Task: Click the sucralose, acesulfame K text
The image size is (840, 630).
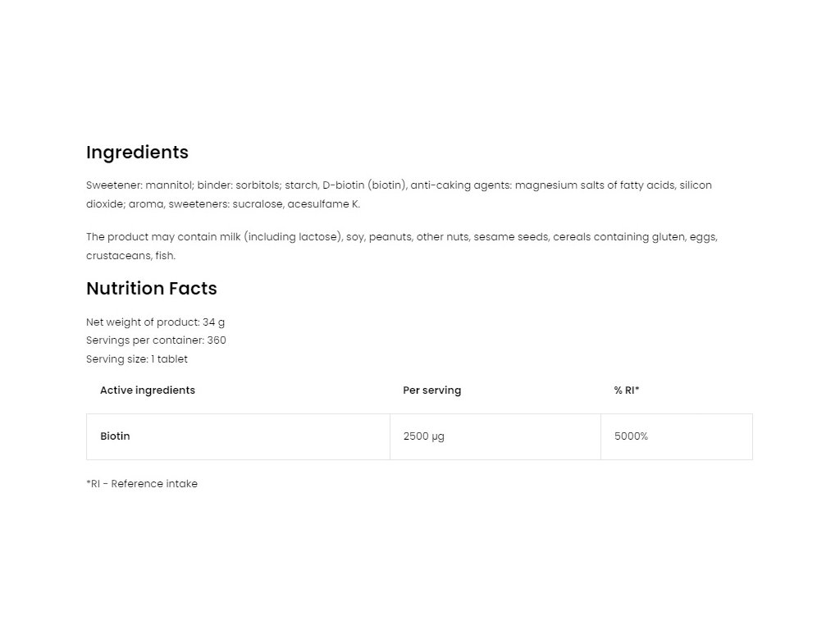Action: [x=295, y=204]
